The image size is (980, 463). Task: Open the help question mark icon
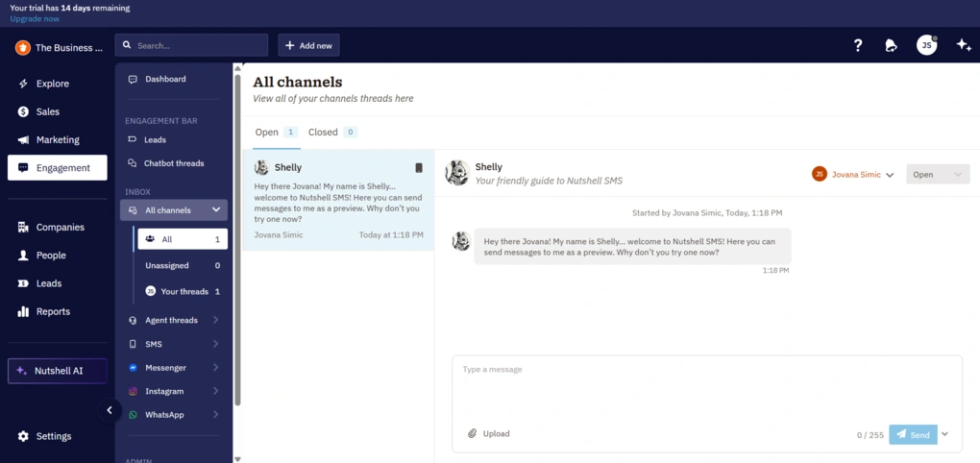pyautogui.click(x=858, y=45)
